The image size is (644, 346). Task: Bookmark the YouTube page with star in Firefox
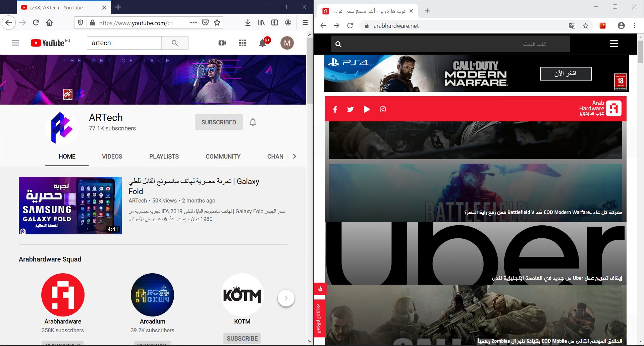217,23
